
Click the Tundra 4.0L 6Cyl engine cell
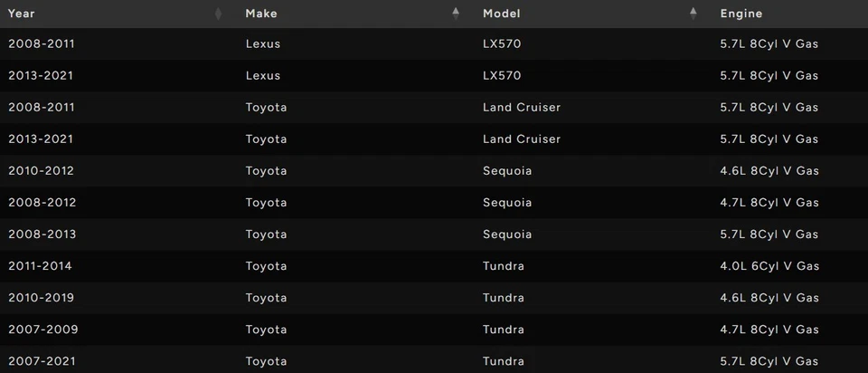coord(769,266)
